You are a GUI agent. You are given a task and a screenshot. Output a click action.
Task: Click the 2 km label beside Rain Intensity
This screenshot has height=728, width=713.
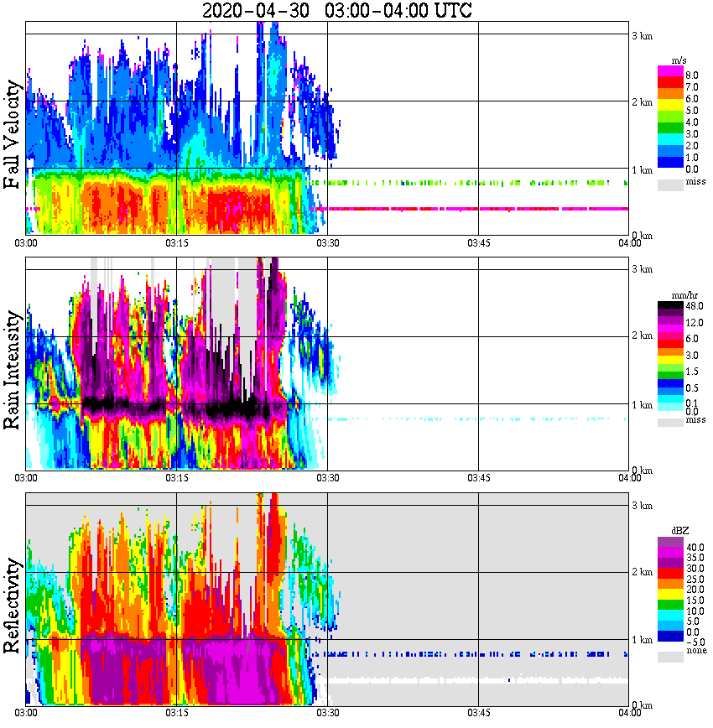click(643, 335)
